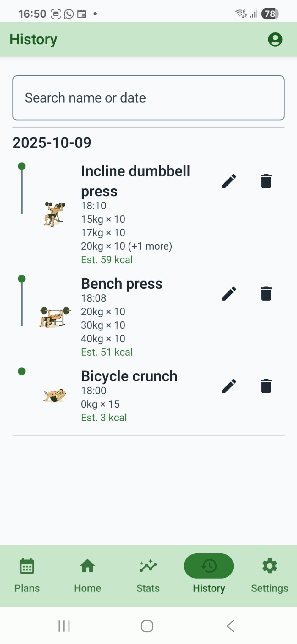
Task: Edit the Incline dumbbell press entry
Action: click(229, 181)
